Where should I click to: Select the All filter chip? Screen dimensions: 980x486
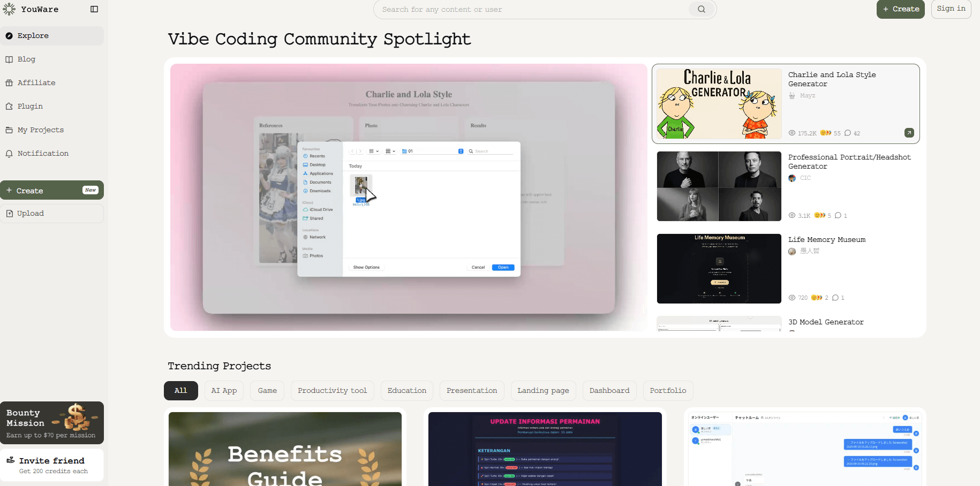tap(180, 391)
